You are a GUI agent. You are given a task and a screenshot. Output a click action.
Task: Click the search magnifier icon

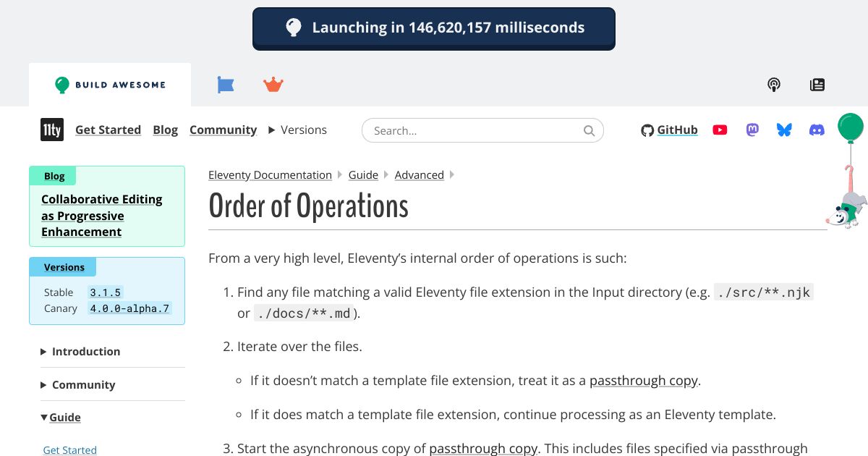[590, 130]
